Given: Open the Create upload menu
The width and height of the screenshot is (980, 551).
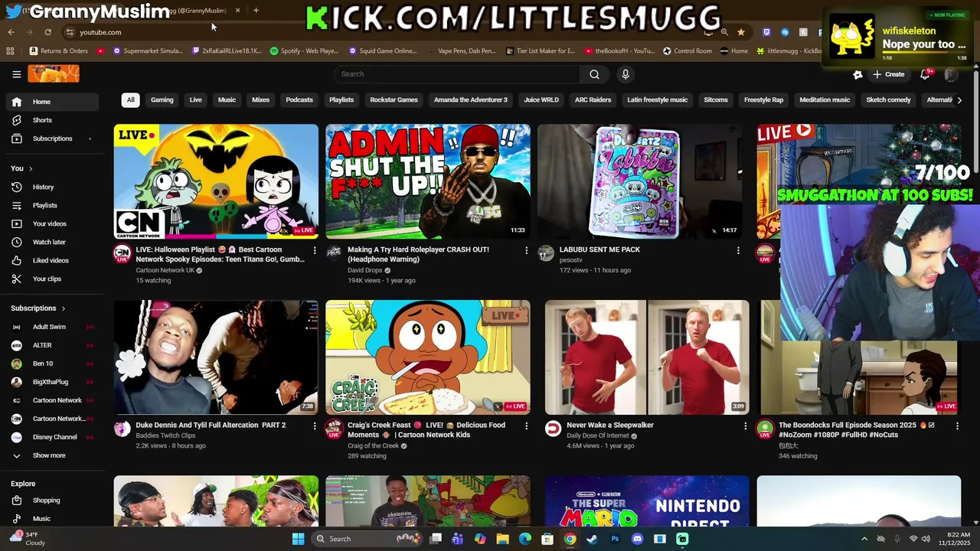Looking at the screenshot, I should point(889,74).
